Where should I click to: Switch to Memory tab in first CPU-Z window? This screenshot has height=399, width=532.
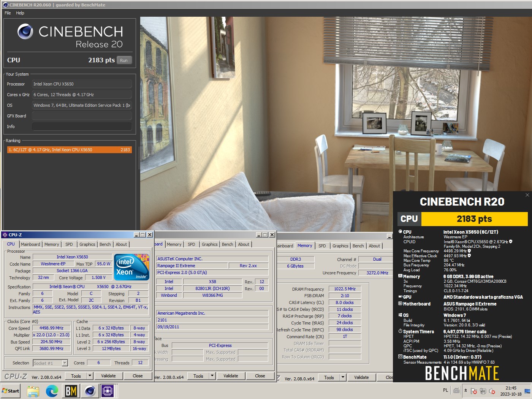coord(52,244)
